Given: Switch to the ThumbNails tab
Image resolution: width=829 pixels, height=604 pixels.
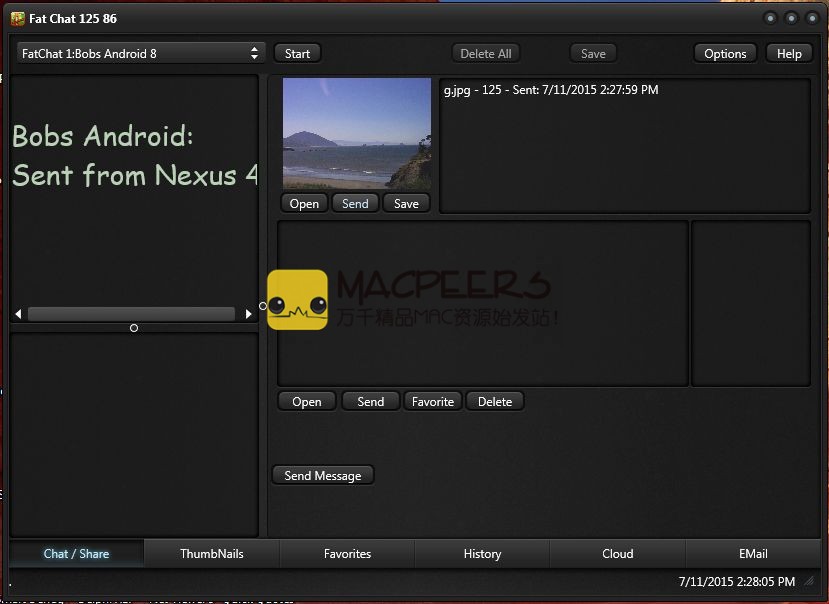Looking at the screenshot, I should (x=211, y=554).
